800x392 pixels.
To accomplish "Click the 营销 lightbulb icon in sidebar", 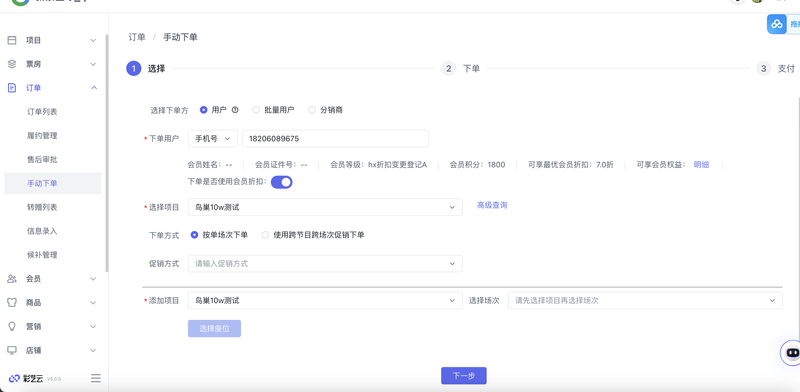I will coord(12,326).
